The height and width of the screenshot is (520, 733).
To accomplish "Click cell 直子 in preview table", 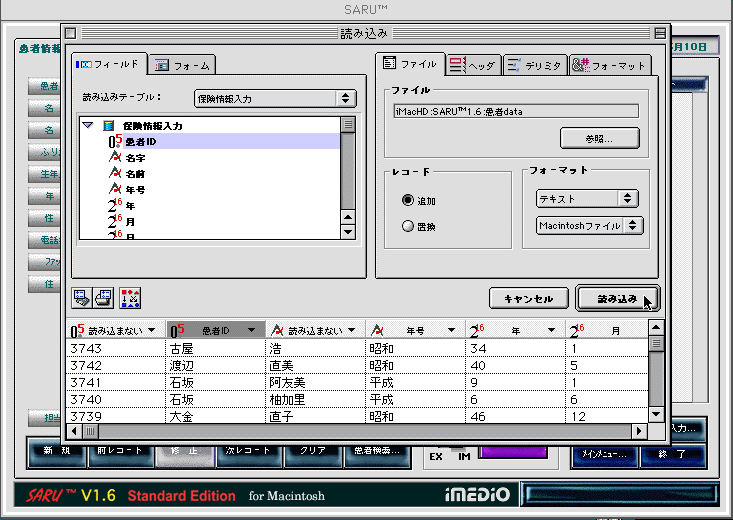I will 316,416.
